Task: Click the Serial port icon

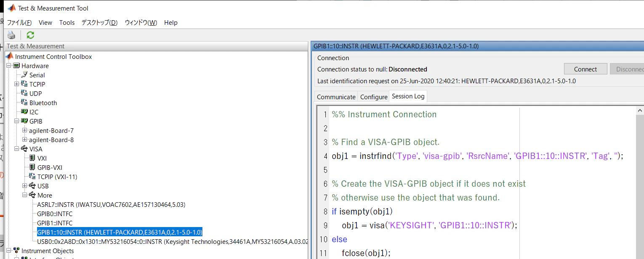Action: pos(24,75)
